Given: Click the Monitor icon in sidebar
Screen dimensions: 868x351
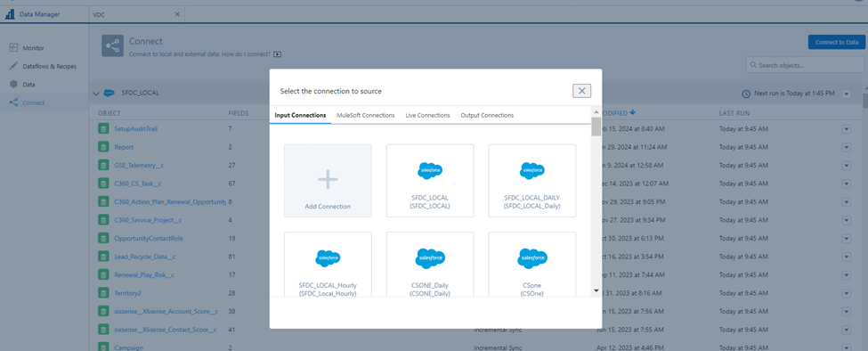Looking at the screenshot, I should click(x=13, y=48).
